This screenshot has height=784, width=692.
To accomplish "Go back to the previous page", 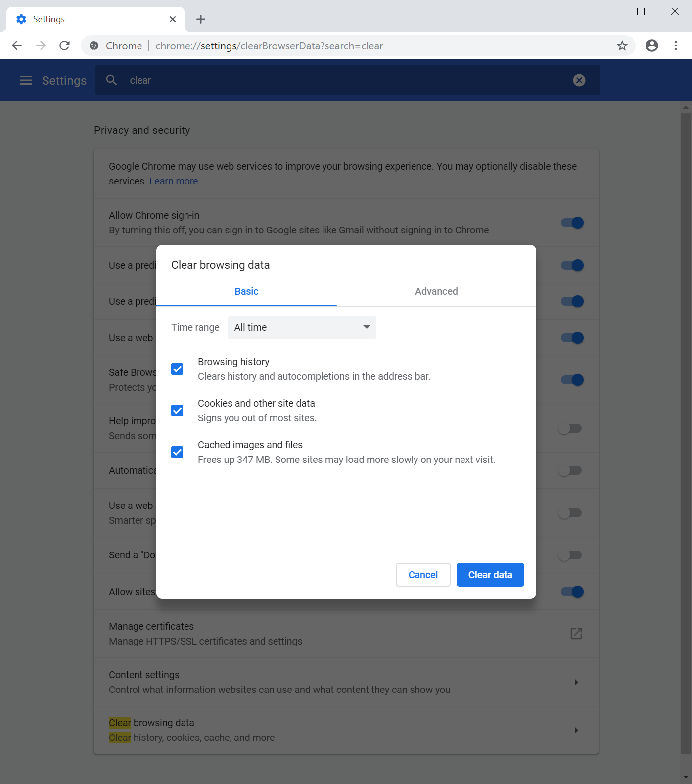I will pyautogui.click(x=17, y=46).
